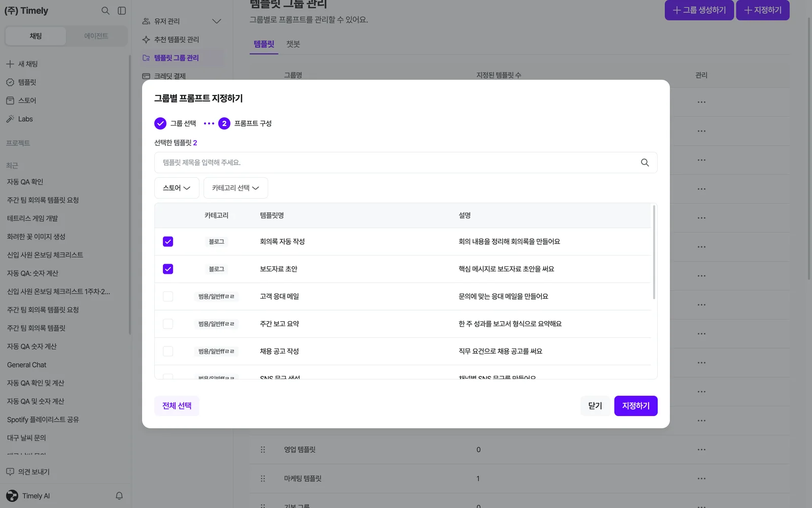Click the 템플릿명 column header
812x508 pixels.
pos(272,215)
